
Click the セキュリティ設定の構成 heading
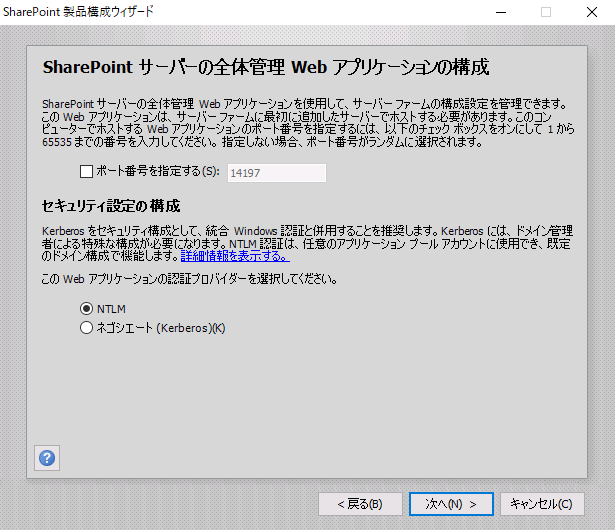coord(111,206)
